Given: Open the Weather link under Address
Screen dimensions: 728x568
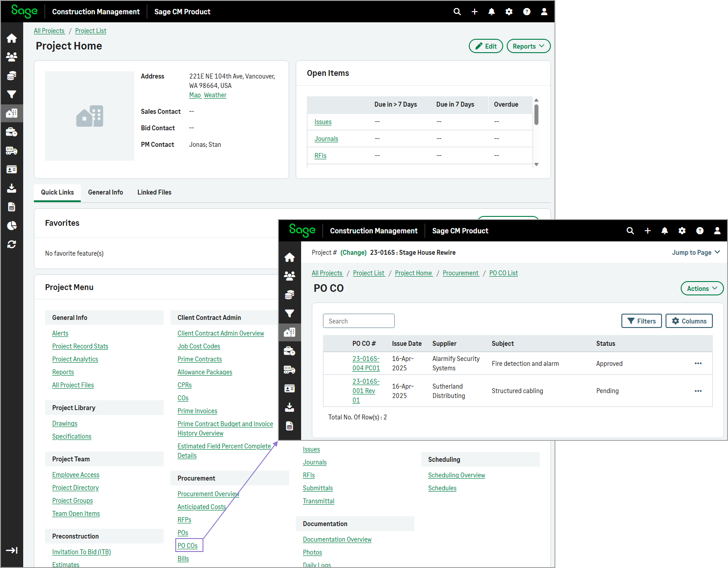Looking at the screenshot, I should click(215, 95).
